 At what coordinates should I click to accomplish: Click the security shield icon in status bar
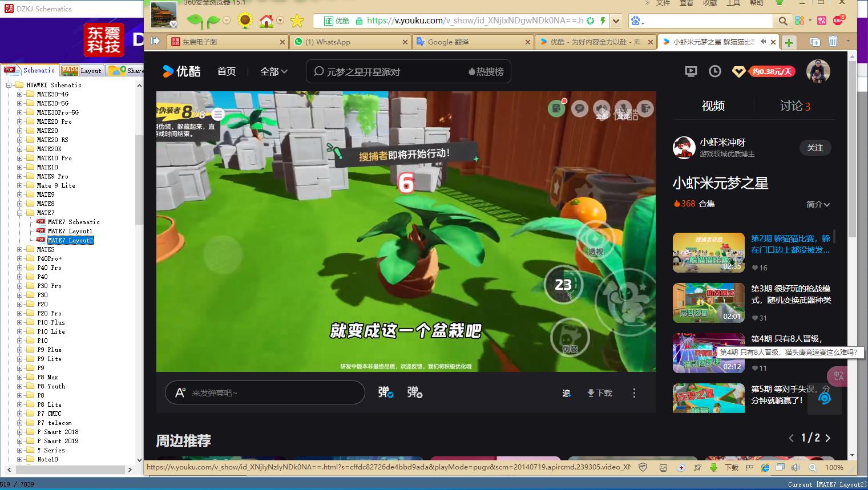[643, 467]
